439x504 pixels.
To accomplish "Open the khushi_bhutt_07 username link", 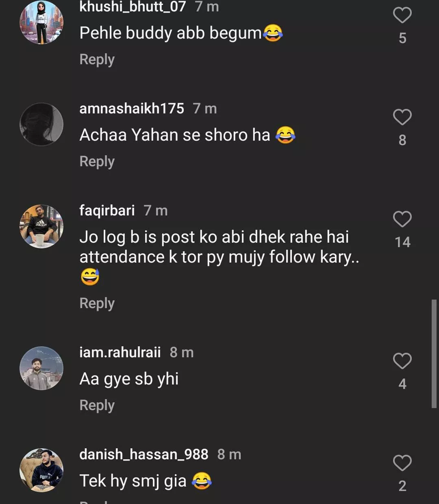I will click(133, 7).
